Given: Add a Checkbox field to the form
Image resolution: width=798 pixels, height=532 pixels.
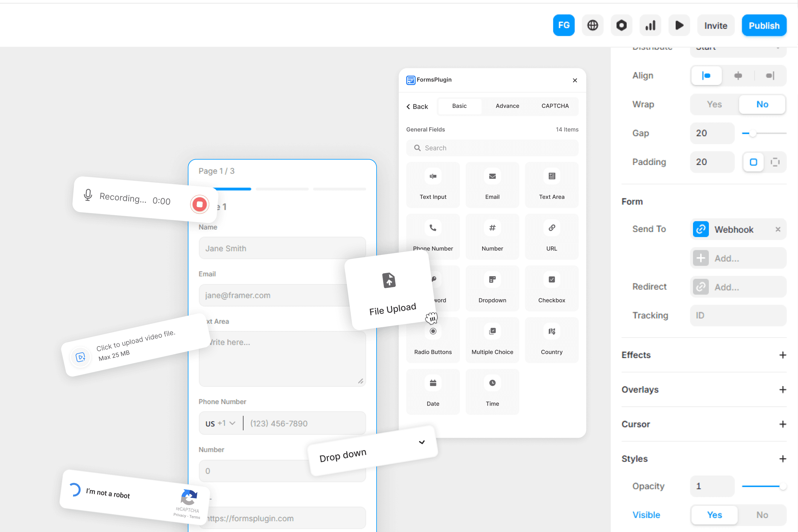Looking at the screenshot, I should pos(551,288).
